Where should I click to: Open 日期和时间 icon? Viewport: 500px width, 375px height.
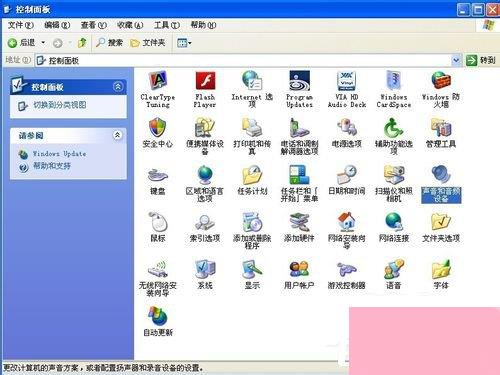point(347,175)
